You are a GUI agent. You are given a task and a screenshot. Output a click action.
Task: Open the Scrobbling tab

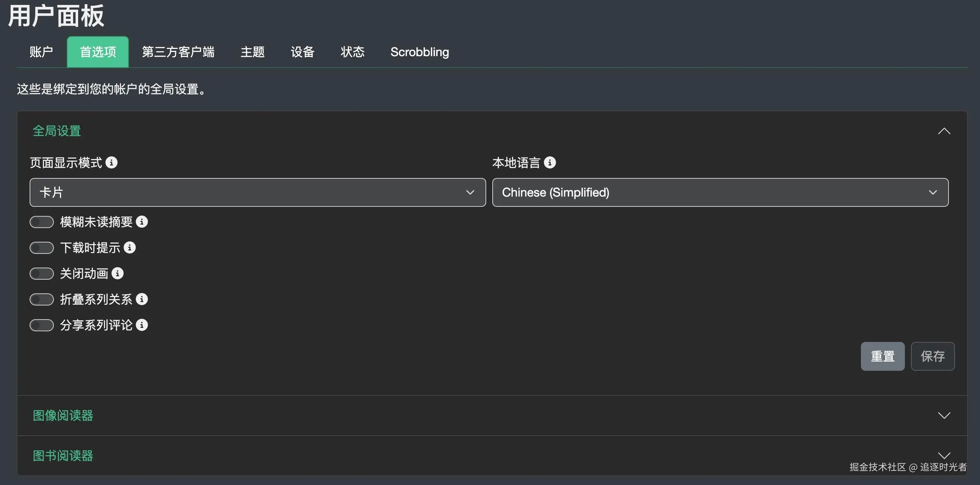(419, 52)
